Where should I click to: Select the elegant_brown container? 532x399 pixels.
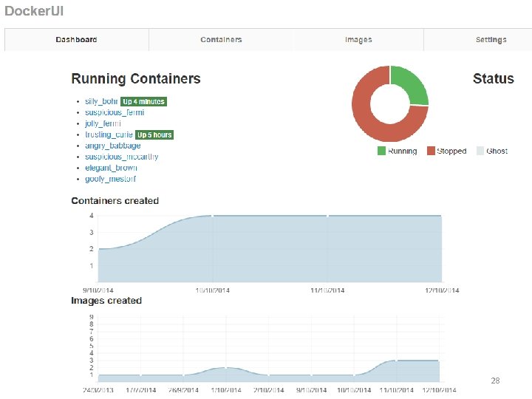click(111, 168)
